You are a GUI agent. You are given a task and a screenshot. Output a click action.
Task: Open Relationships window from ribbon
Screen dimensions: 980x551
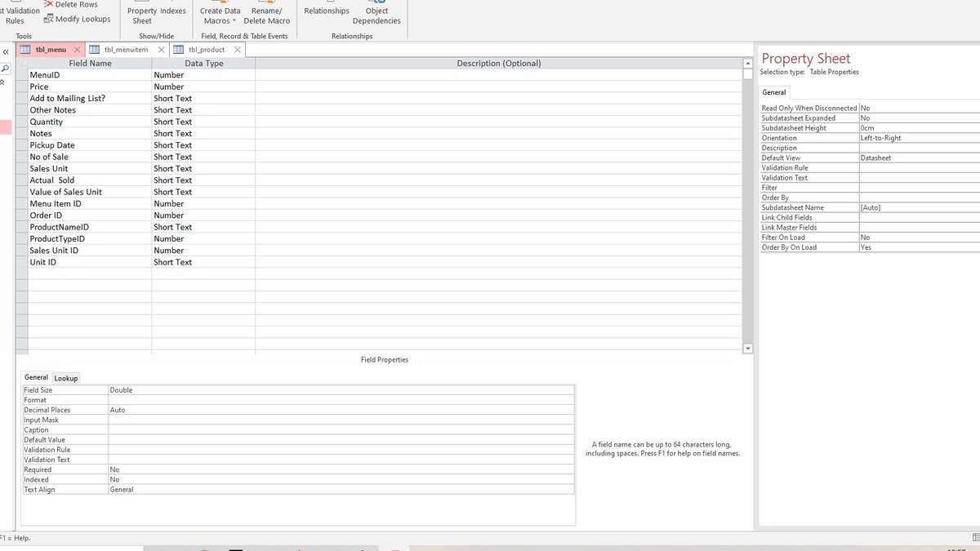326,11
